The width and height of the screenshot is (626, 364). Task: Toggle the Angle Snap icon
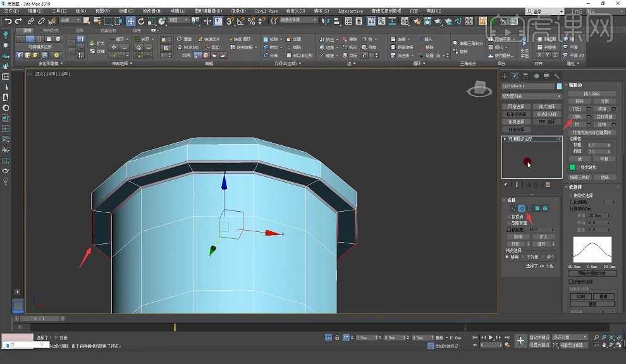pos(241,21)
